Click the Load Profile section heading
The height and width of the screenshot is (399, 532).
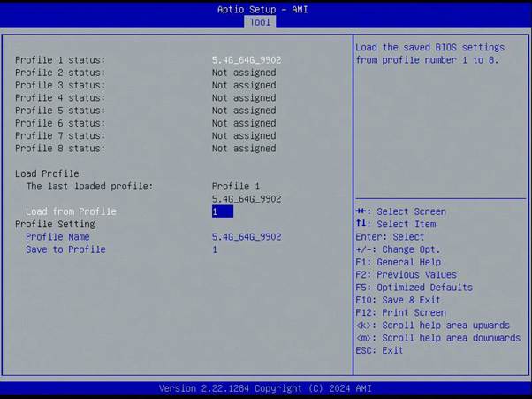click(x=47, y=173)
